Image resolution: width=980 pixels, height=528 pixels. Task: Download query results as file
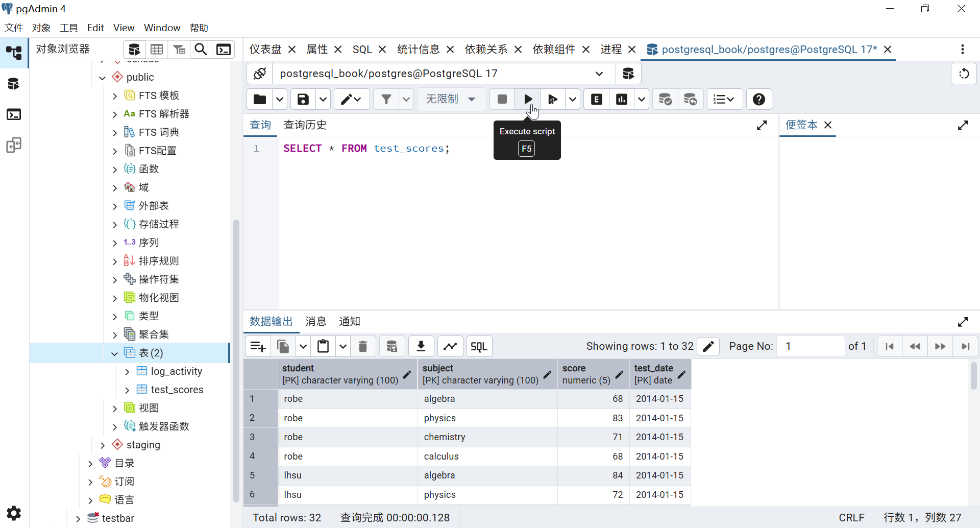[421, 346]
